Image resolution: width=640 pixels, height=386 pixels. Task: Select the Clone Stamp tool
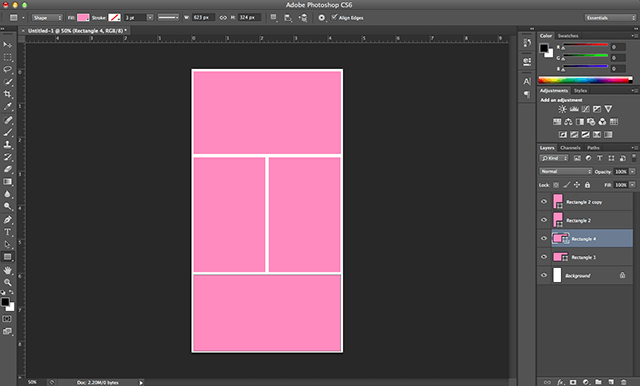point(7,144)
